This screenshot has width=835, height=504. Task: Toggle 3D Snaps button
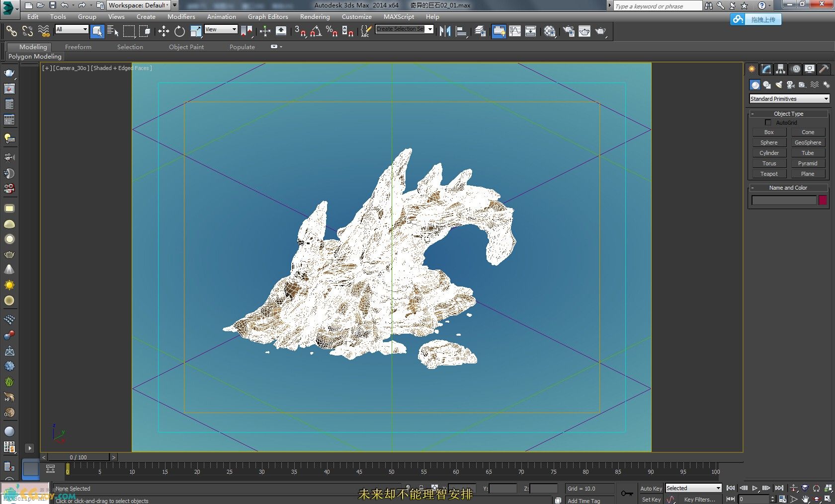pos(300,31)
